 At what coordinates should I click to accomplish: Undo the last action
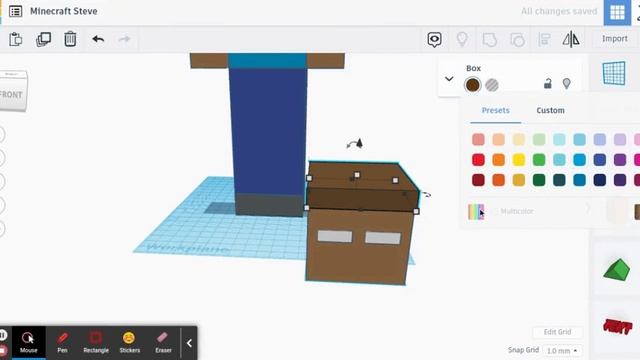[x=98, y=39]
